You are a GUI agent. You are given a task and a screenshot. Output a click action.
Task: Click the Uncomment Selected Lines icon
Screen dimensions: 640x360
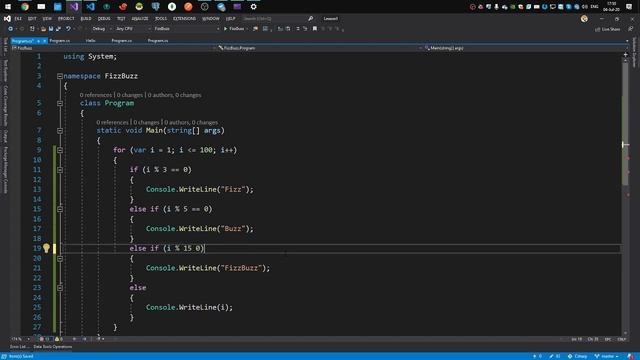305,29
